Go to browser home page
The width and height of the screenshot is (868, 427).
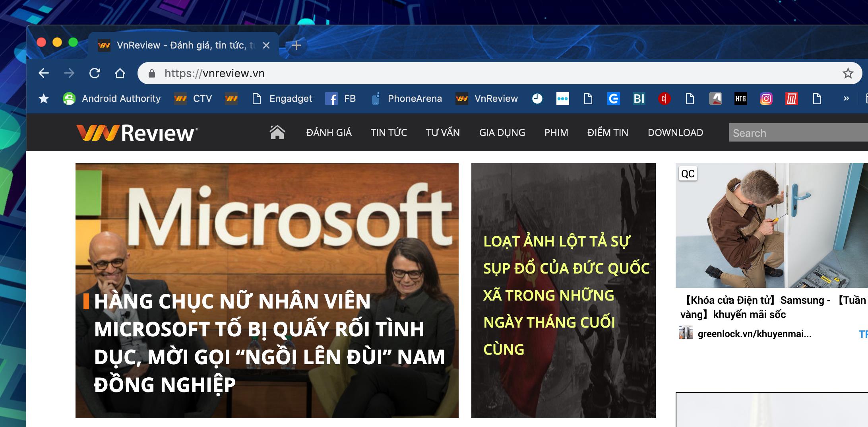[x=120, y=73]
